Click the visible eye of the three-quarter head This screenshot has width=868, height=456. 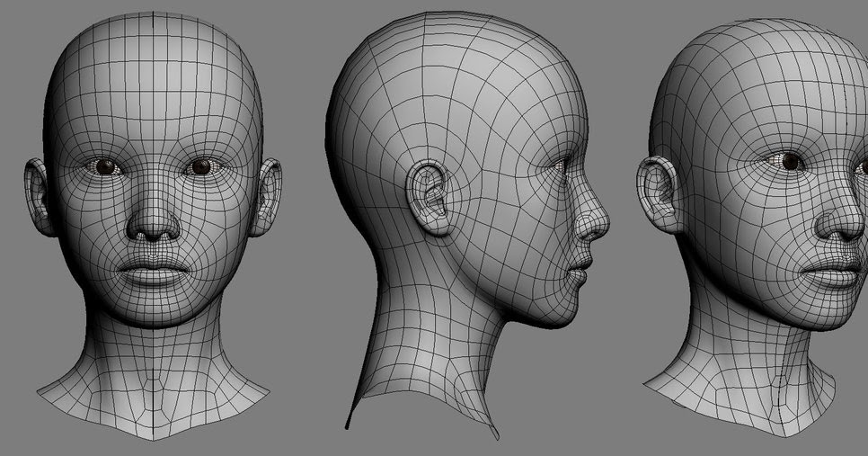tap(790, 162)
